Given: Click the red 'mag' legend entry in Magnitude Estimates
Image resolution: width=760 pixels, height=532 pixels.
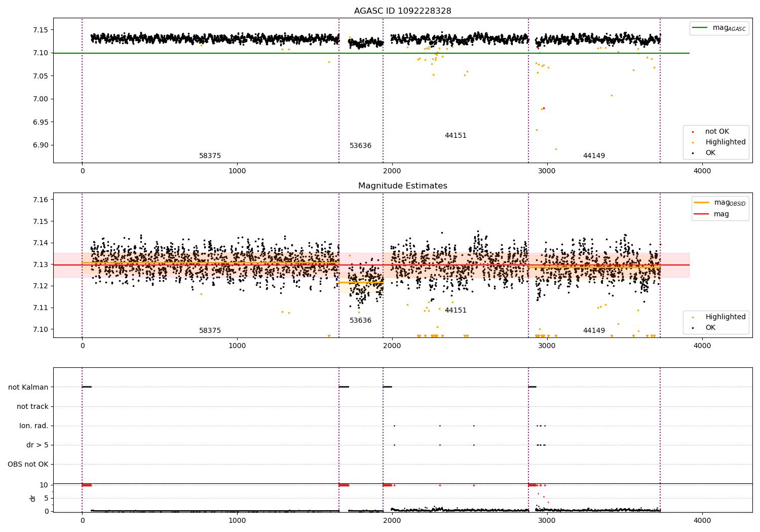Looking at the screenshot, I should click(x=711, y=214).
